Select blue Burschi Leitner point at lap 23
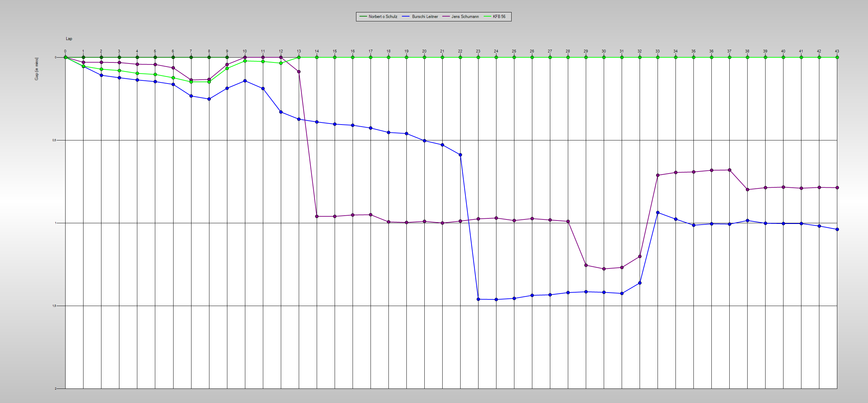The width and height of the screenshot is (868, 403). tap(478, 299)
